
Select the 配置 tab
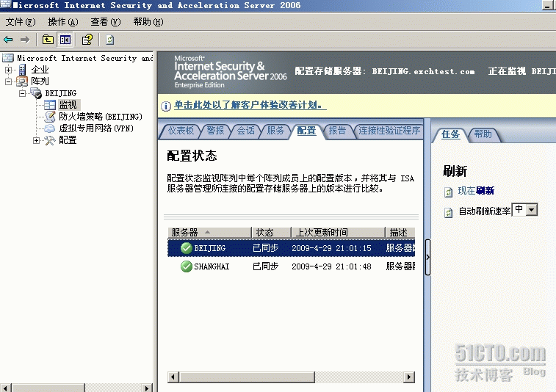coord(306,131)
